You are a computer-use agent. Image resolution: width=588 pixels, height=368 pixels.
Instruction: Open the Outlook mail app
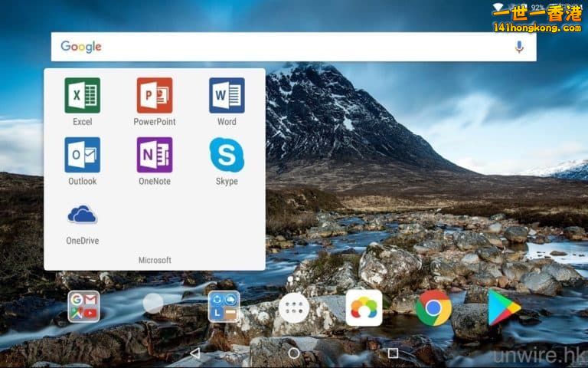pyautogui.click(x=82, y=155)
